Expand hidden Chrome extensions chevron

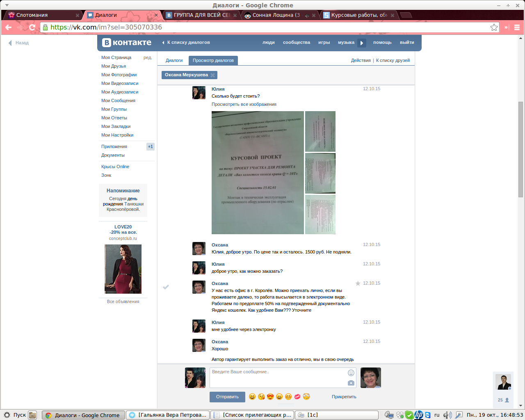tap(506, 27)
